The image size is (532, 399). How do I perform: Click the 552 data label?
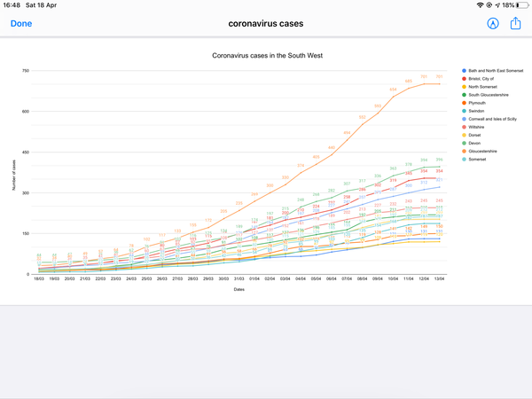click(x=363, y=117)
